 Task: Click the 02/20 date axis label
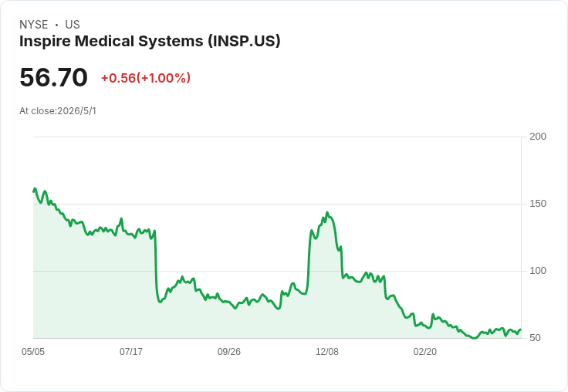click(x=425, y=352)
